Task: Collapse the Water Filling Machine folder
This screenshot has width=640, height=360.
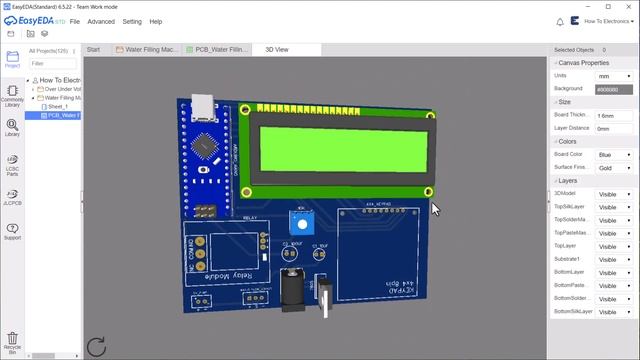Action: pyautogui.click(x=33, y=98)
